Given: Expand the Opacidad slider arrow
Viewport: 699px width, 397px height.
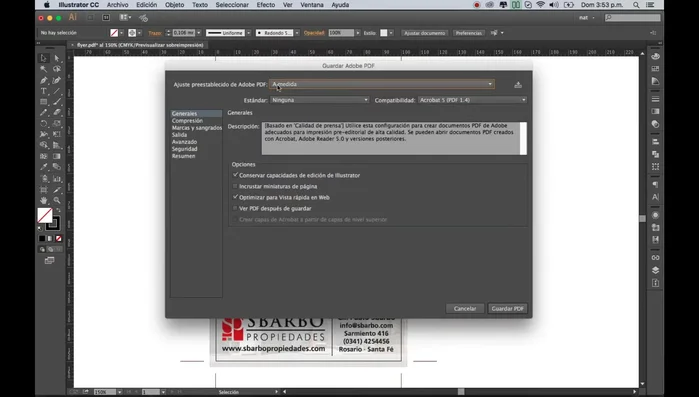Looking at the screenshot, I should click(358, 33).
